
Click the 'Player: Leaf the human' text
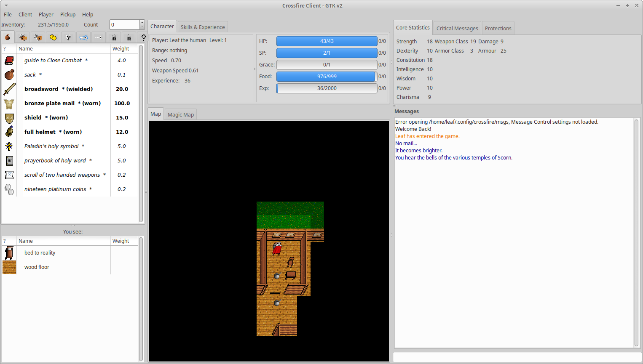click(179, 40)
